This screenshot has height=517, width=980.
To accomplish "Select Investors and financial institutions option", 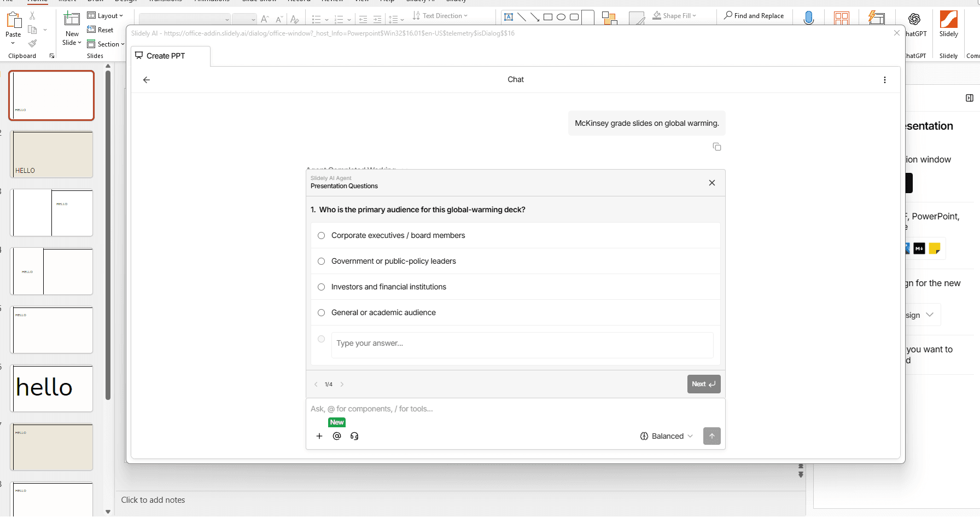I will [x=515, y=287].
